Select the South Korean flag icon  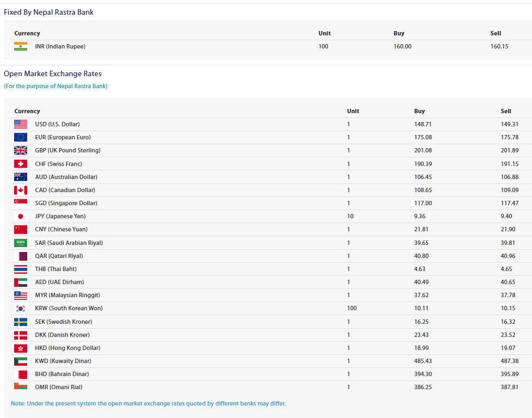click(x=21, y=308)
